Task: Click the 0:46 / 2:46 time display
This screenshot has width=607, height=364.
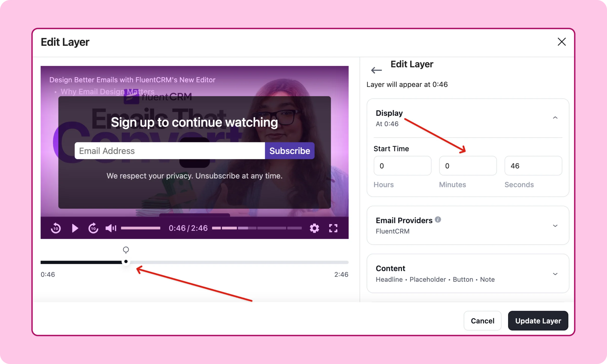Action: [188, 228]
